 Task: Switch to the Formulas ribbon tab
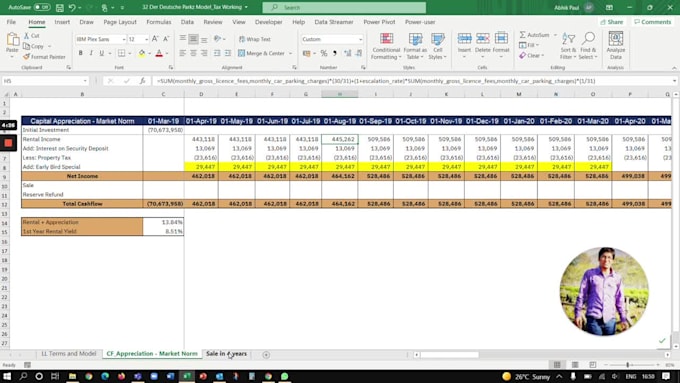coord(159,22)
